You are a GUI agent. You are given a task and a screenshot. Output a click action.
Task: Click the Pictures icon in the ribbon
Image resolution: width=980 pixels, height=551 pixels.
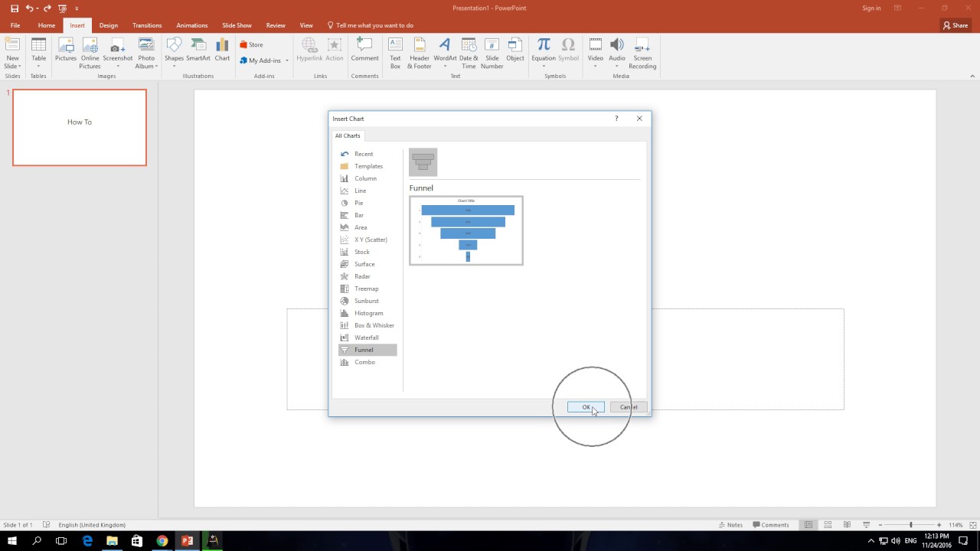click(x=66, y=52)
